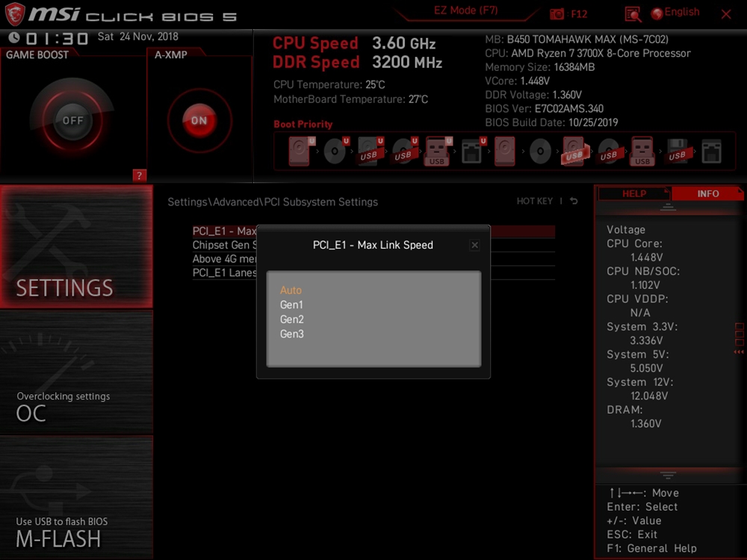Click the MSI dragon shield logo
The width and height of the screenshot is (747, 560).
[14, 13]
